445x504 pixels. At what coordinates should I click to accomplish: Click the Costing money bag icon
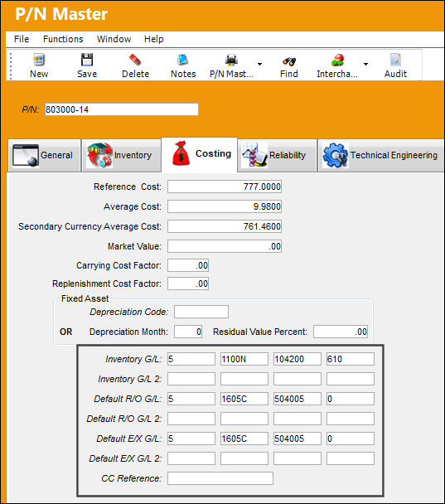(x=181, y=153)
